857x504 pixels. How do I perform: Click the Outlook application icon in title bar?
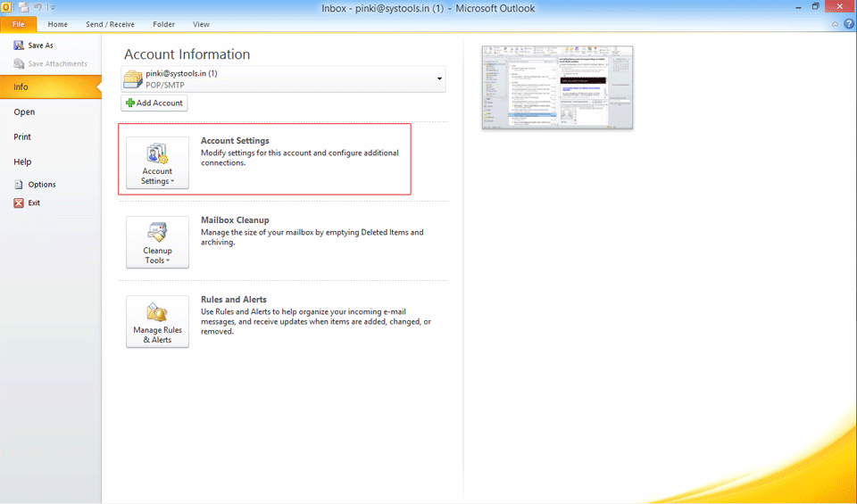pyautogui.click(x=6, y=6)
